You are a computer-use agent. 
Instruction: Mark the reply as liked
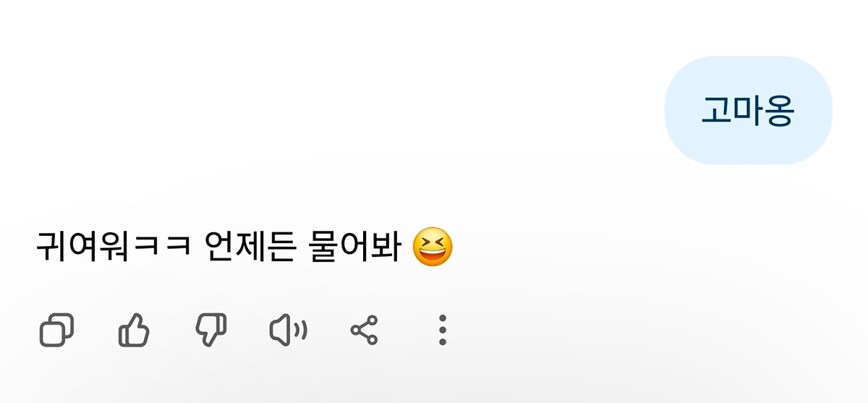click(x=134, y=331)
